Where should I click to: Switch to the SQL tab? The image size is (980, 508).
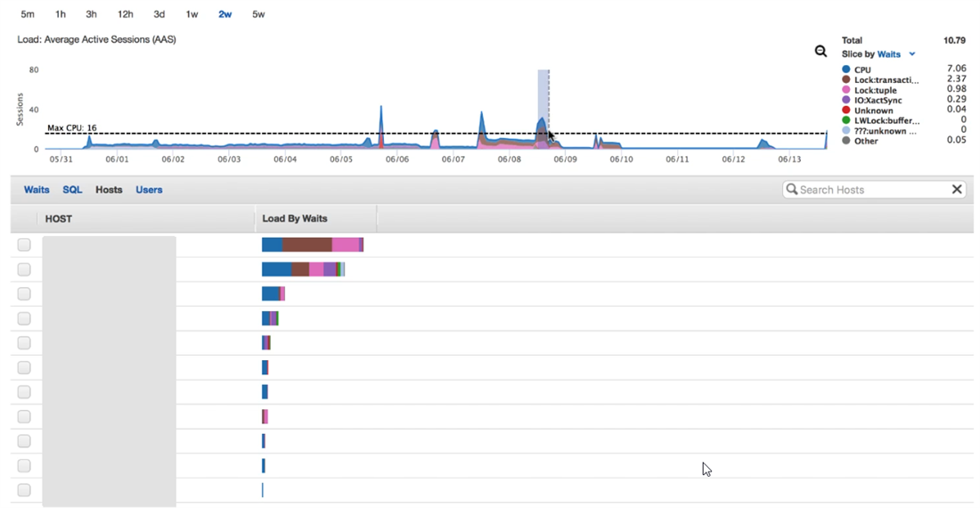tap(72, 189)
